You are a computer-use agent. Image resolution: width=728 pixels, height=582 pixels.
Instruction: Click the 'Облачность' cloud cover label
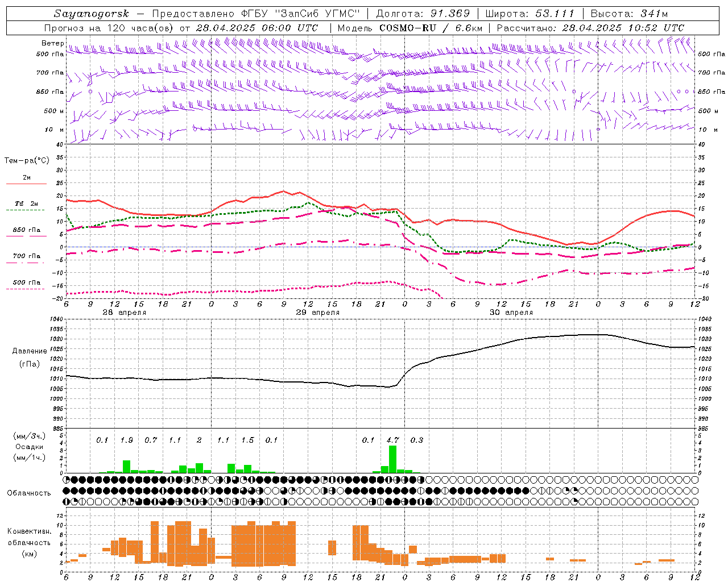point(29,493)
